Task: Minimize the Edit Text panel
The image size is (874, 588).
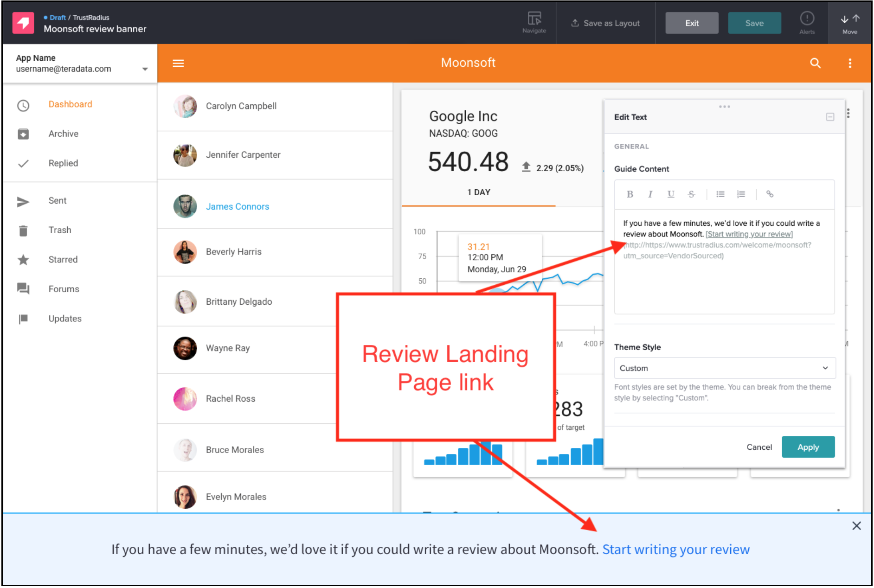Action: [830, 117]
